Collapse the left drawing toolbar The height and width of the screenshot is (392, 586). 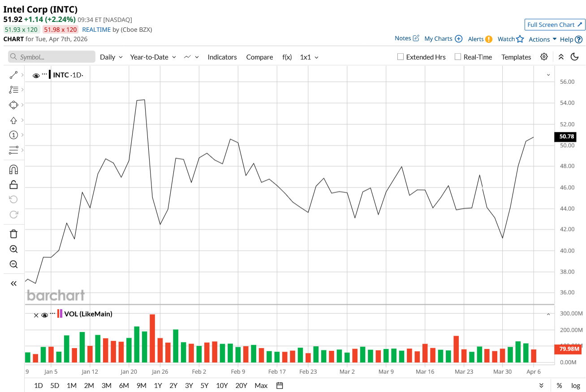(x=13, y=283)
